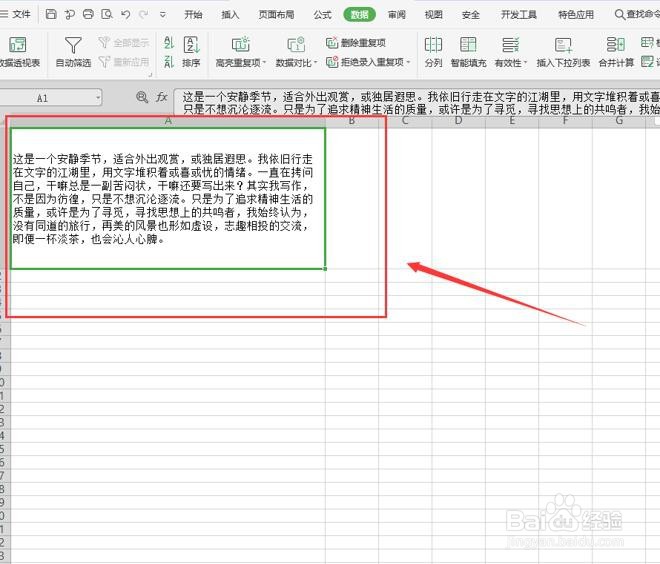Switch to the 开发工具 tab

[519, 15]
